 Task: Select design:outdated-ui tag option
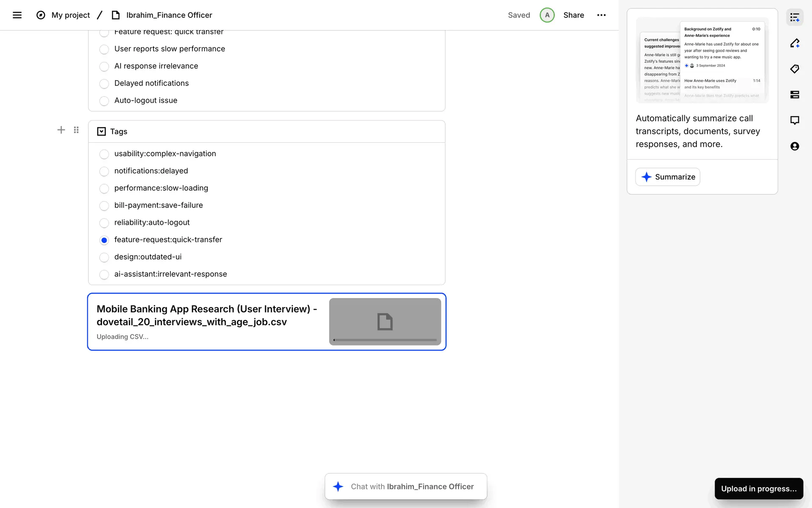[104, 257]
